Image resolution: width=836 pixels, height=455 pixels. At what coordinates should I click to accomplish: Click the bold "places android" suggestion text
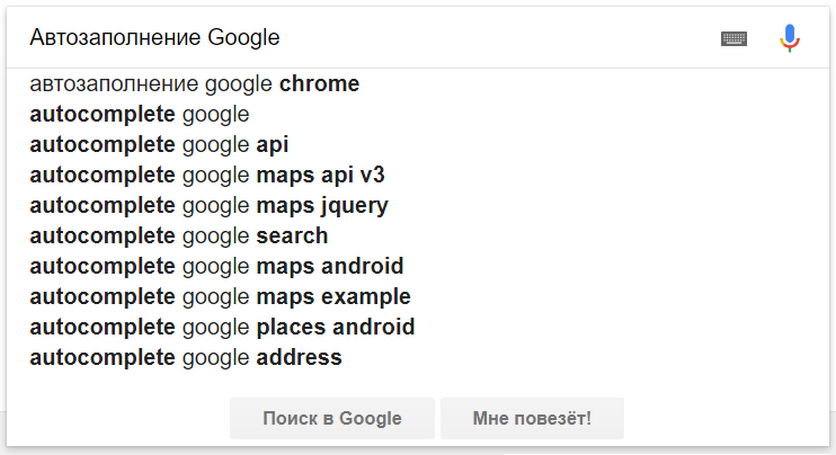coord(335,327)
